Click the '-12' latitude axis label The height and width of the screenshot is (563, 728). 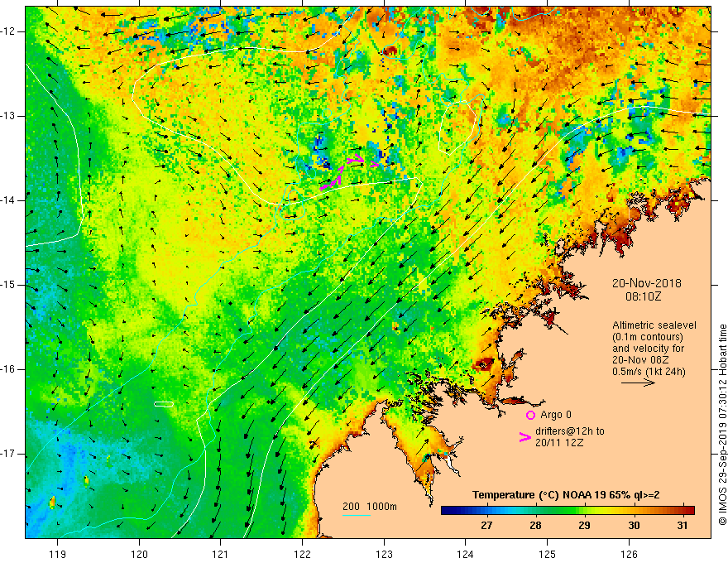point(8,31)
